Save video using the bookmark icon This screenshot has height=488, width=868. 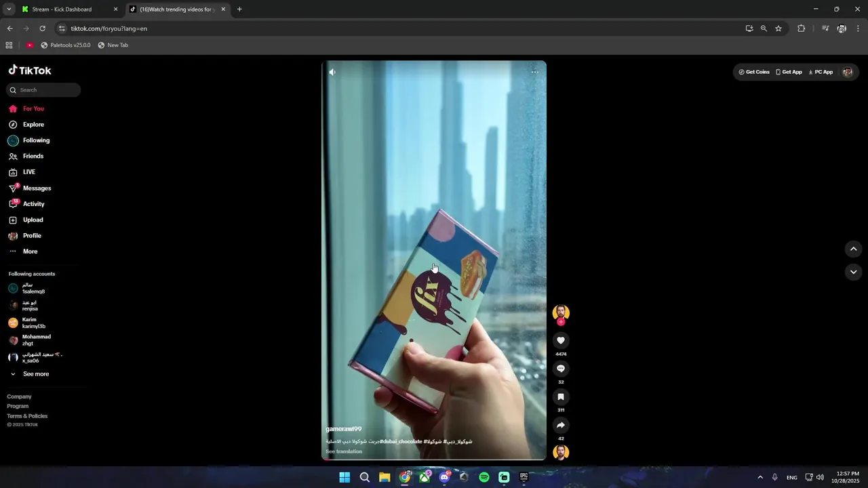[561, 396]
